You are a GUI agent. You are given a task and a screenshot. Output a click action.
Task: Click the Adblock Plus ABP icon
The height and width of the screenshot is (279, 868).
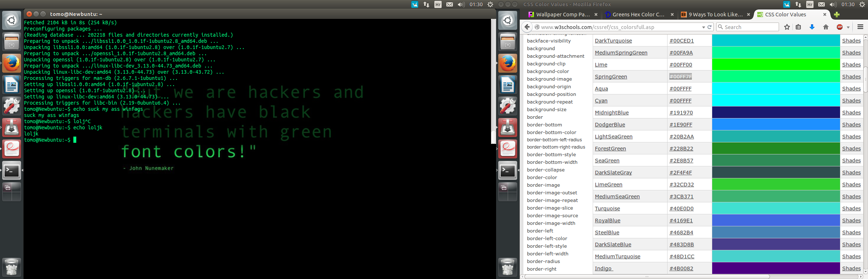pos(839,27)
